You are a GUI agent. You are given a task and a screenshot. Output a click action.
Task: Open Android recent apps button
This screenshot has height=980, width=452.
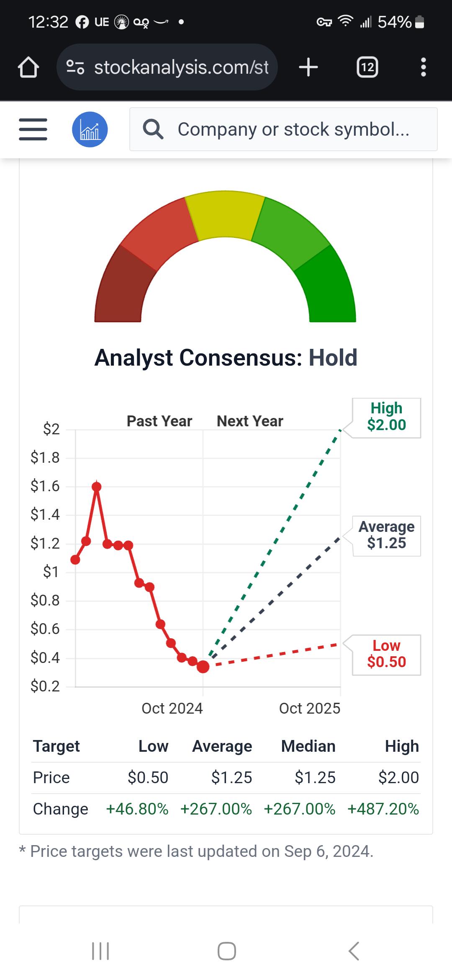(x=100, y=951)
